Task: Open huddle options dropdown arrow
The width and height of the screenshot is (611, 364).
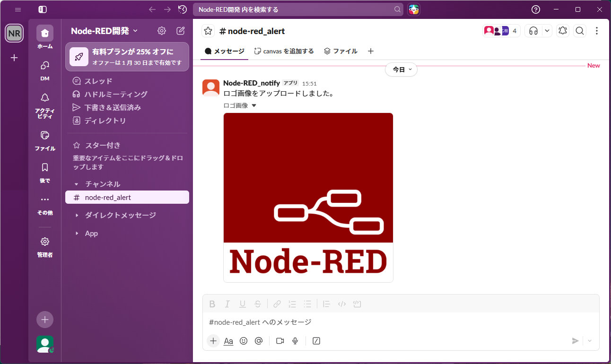Action: pos(547,31)
